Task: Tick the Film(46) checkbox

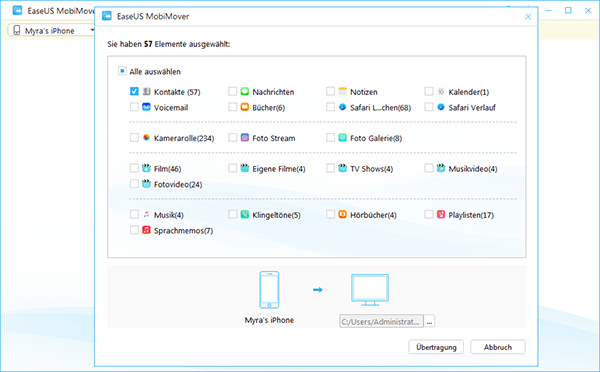Action: [x=134, y=168]
